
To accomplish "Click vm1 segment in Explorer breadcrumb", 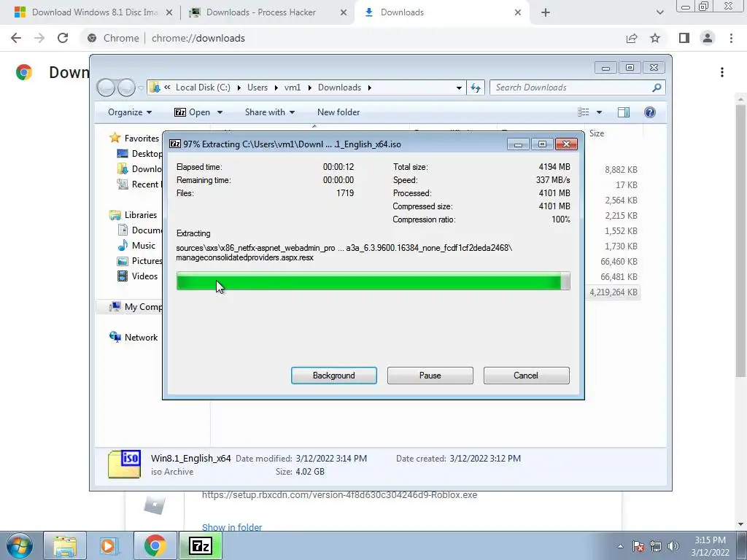I will click(293, 87).
